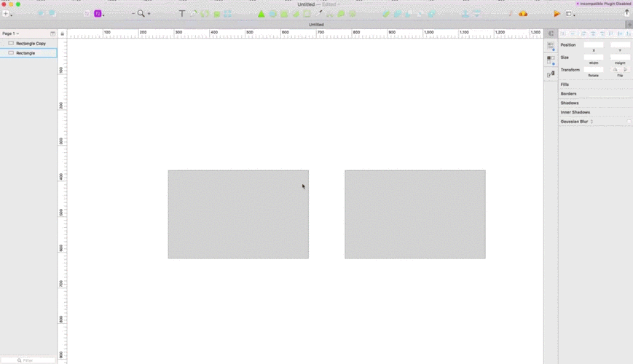Click the orange cloud icon in toolbar

click(x=523, y=14)
